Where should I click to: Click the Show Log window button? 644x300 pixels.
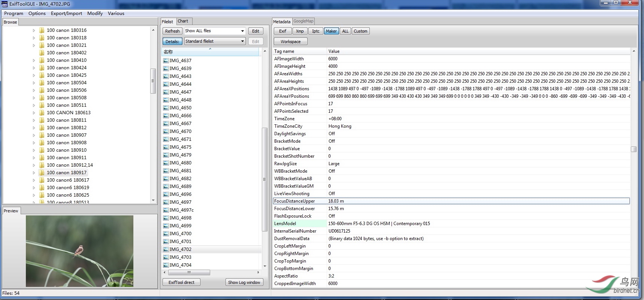pos(244,282)
